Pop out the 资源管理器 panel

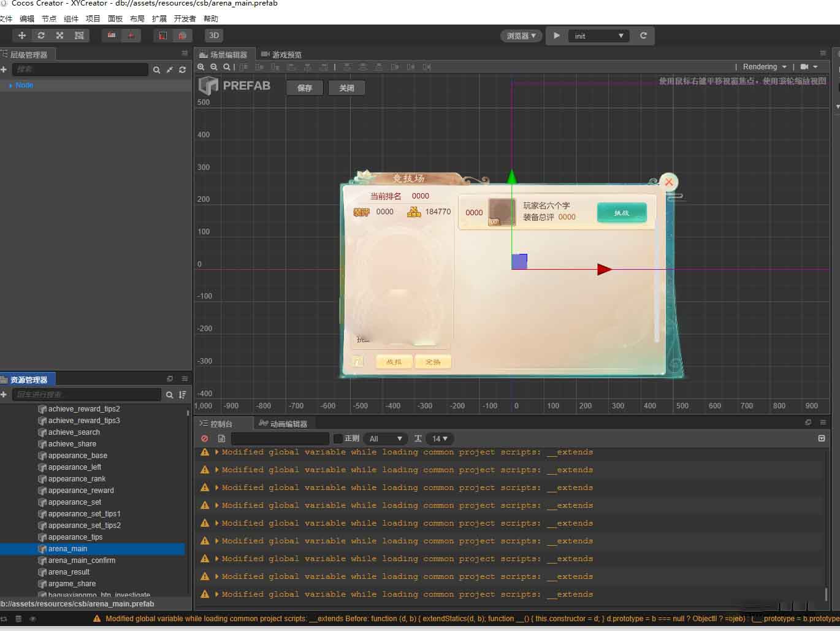pyautogui.click(x=170, y=379)
